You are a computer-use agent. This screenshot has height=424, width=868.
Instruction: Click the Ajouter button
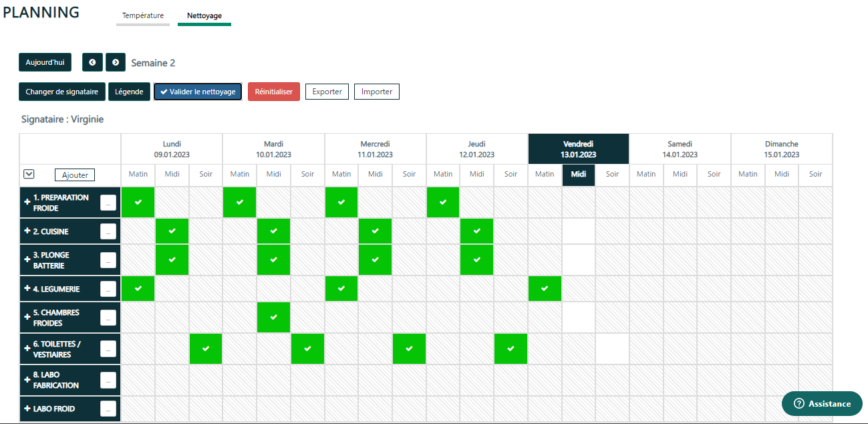coord(75,175)
